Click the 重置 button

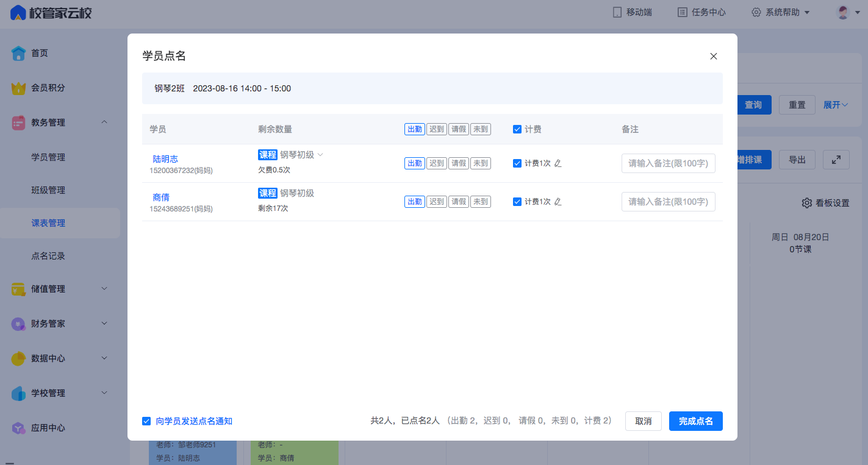[x=797, y=105]
